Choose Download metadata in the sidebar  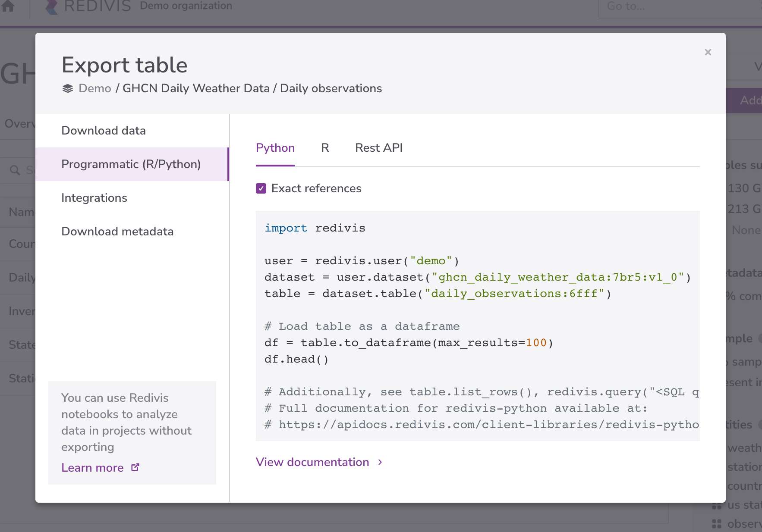click(117, 232)
